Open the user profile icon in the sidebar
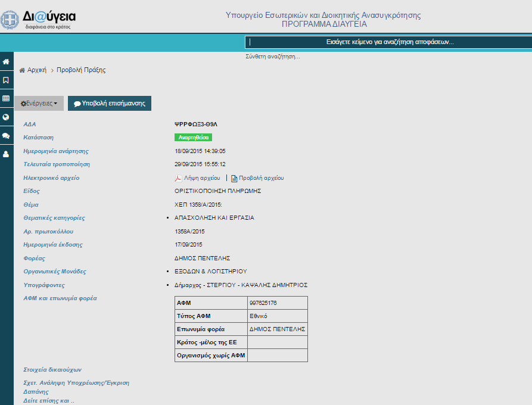532x405 pixels. pyautogui.click(x=6, y=154)
